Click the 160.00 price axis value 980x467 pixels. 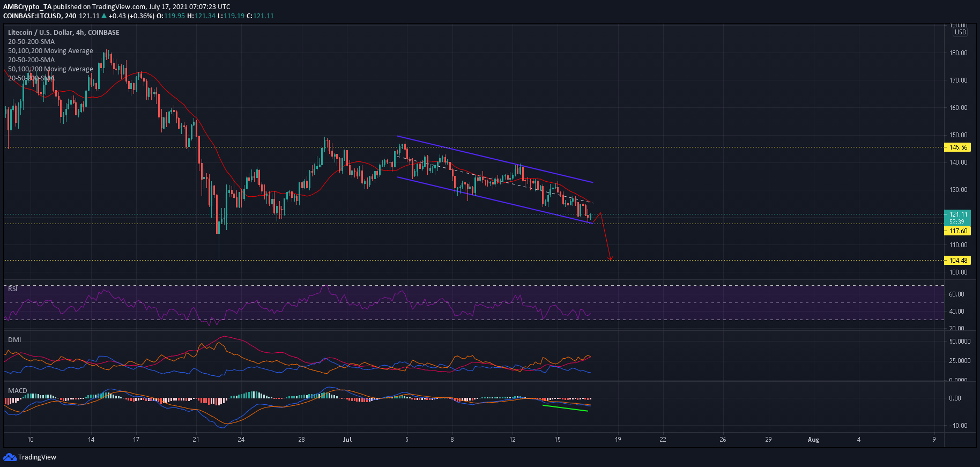pos(958,107)
